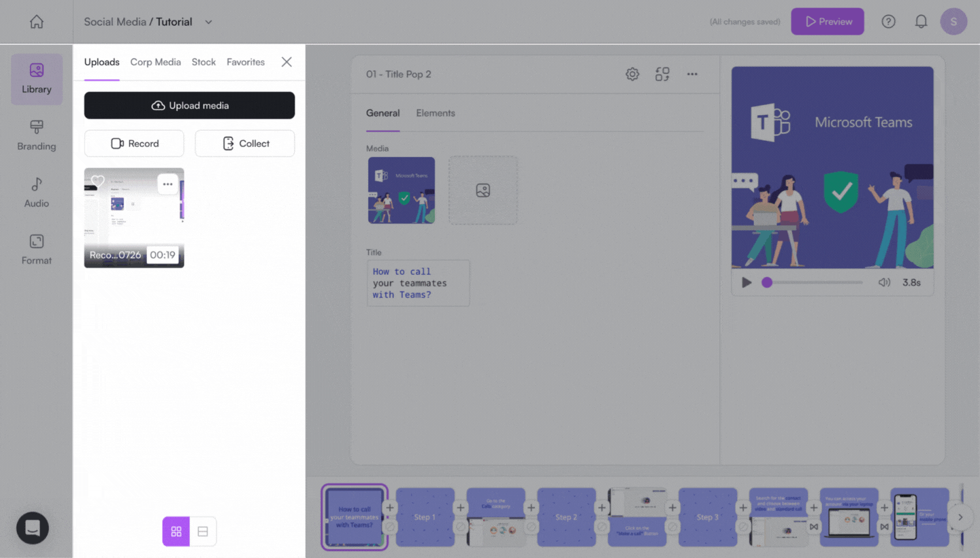
Task: Switch library to grid view
Action: [176, 531]
